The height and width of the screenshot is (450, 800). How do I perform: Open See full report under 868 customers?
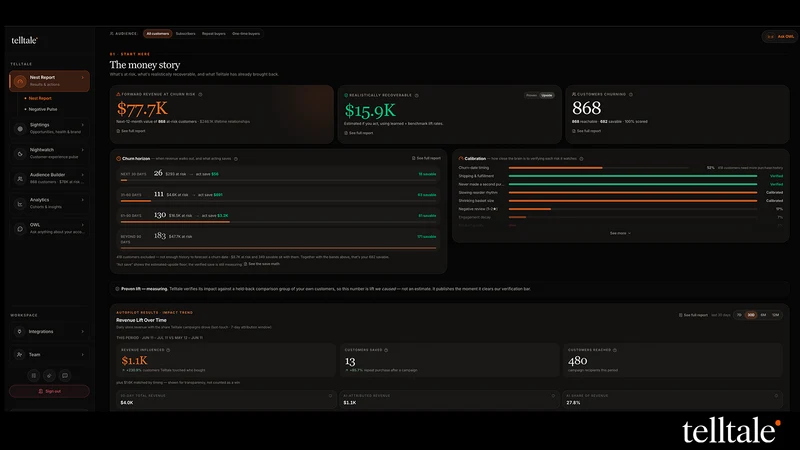pos(587,131)
